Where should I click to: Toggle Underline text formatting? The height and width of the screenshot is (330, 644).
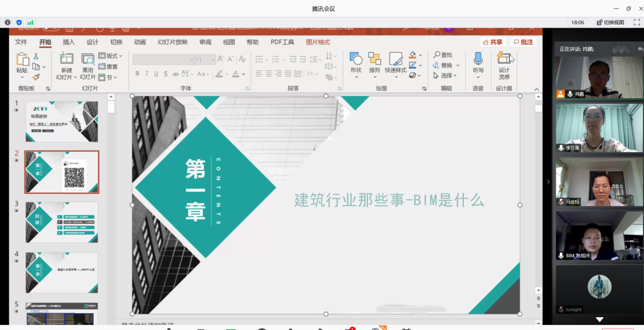[156, 74]
